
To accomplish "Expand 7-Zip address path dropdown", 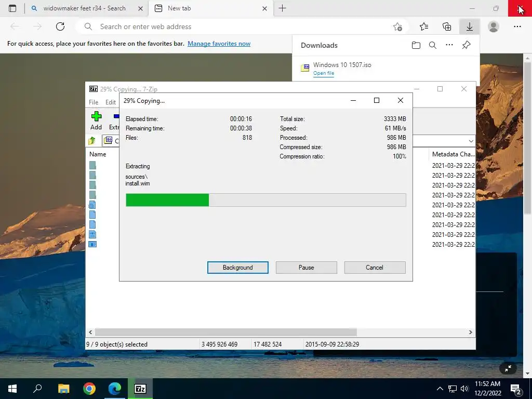I will click(471, 141).
